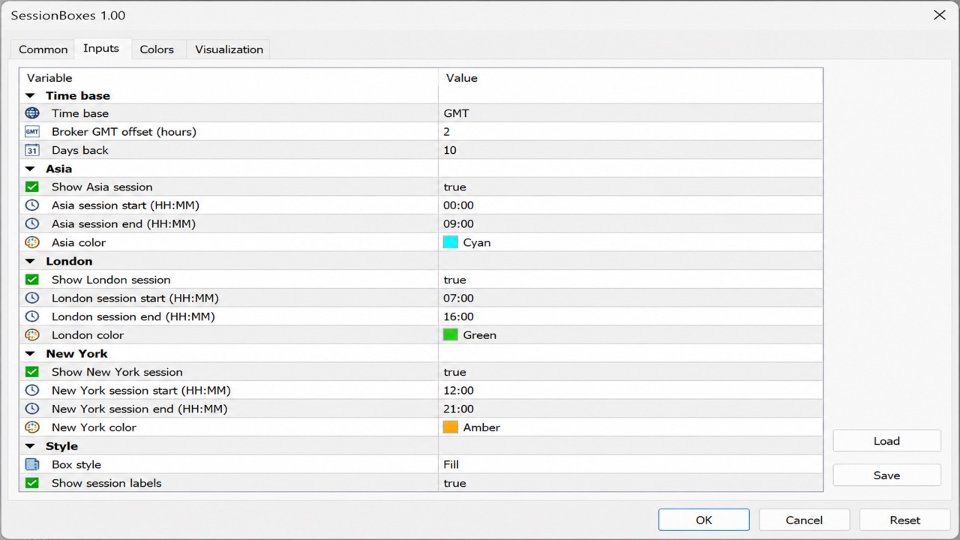Edit the London session end value 16:00
The width and height of the screenshot is (960, 540).
click(x=630, y=317)
